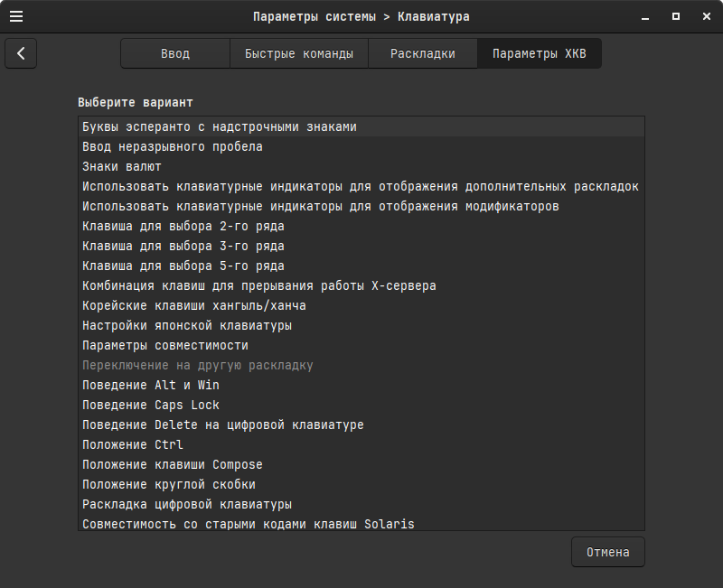Open the Быстрые команды tab

pos(299,53)
